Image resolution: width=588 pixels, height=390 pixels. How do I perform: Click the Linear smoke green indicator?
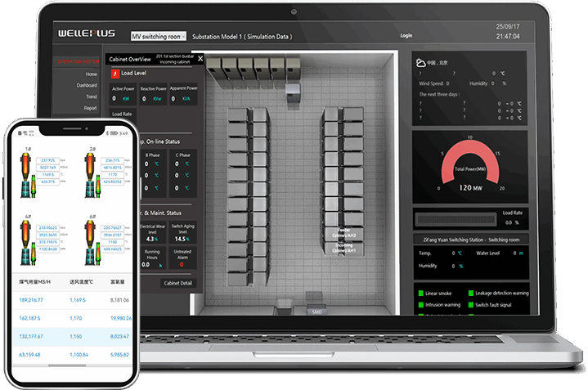coord(420,293)
